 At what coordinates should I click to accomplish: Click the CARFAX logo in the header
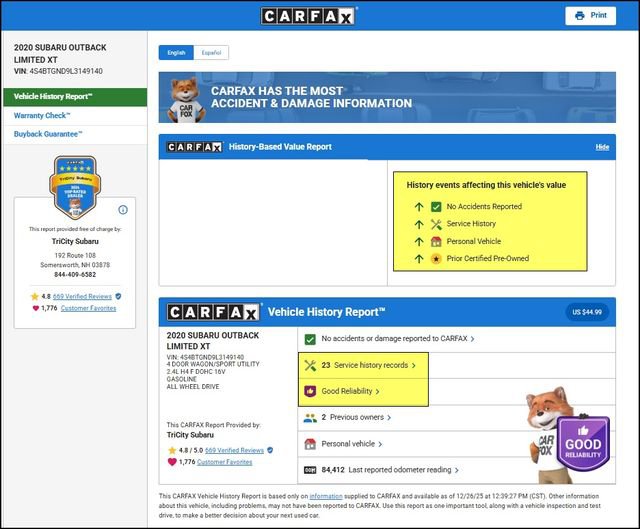309,16
